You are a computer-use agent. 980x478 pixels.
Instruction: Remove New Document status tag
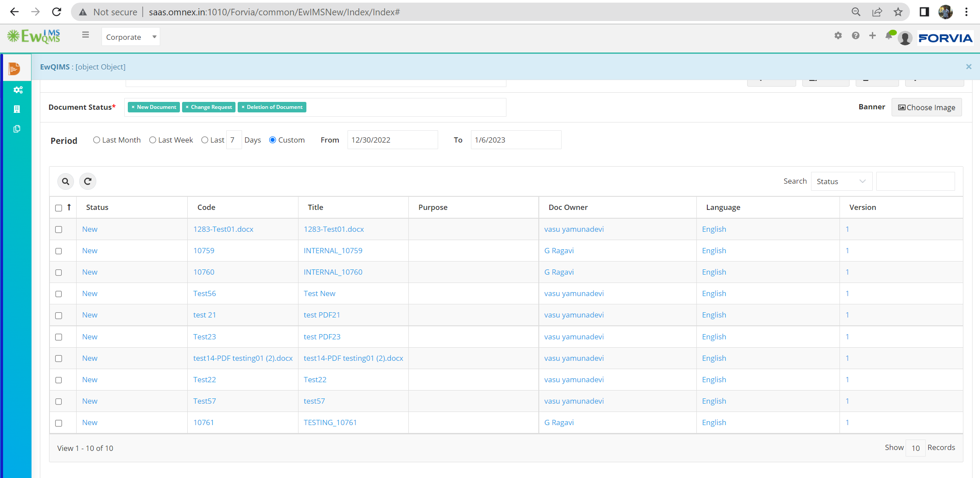[x=133, y=107]
